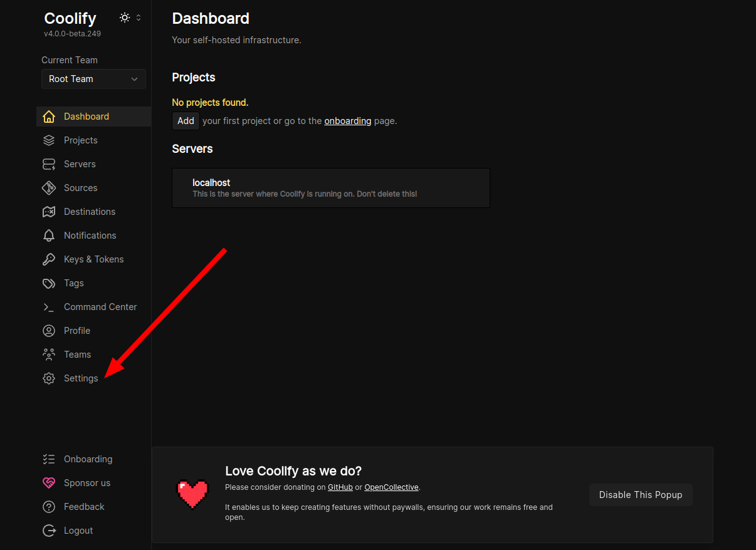
Task: Click Disable This Popup button
Action: (641, 495)
